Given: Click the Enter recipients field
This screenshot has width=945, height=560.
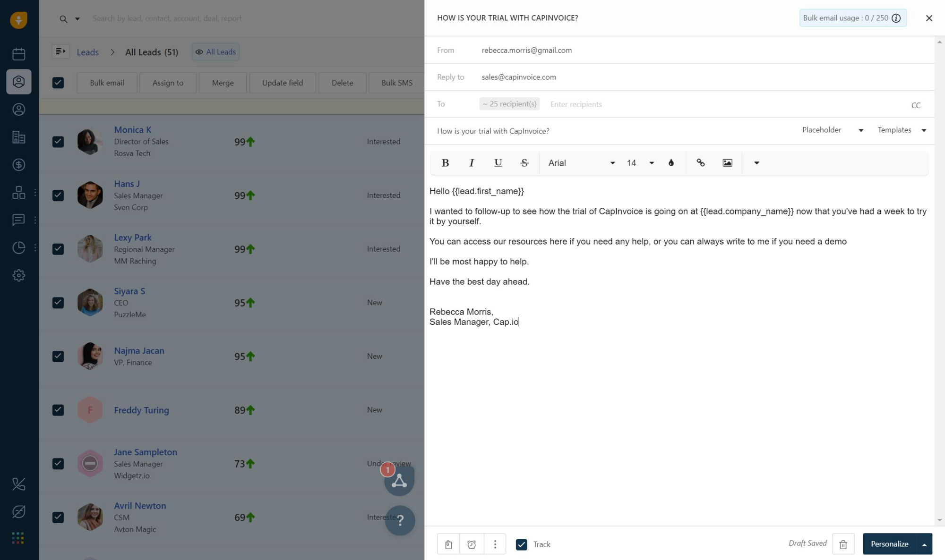Looking at the screenshot, I should pyautogui.click(x=576, y=104).
